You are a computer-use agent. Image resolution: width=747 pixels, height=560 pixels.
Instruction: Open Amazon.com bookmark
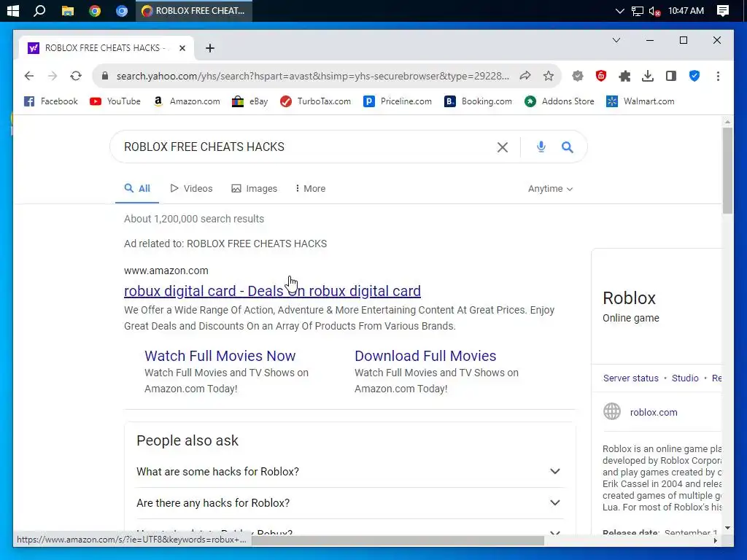(x=186, y=101)
